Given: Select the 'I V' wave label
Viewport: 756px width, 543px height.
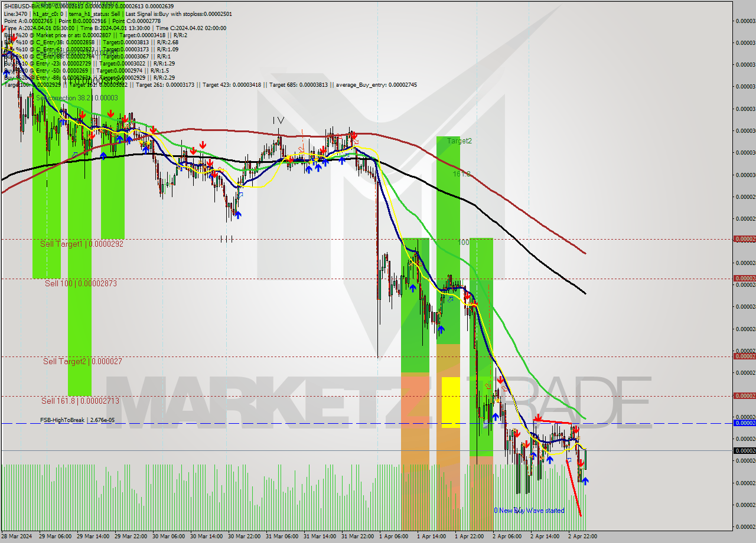Looking at the screenshot, I should [x=278, y=120].
